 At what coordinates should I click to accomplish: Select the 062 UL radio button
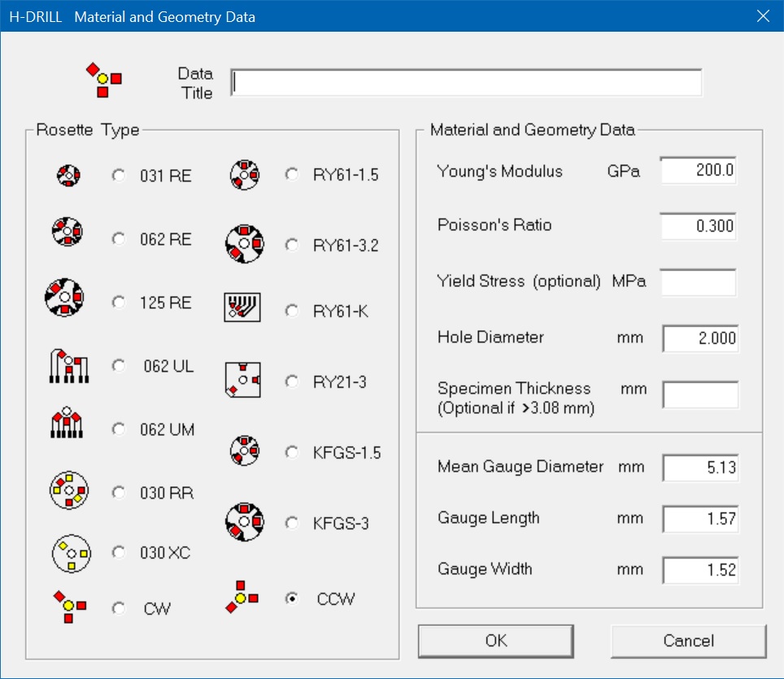[119, 366]
